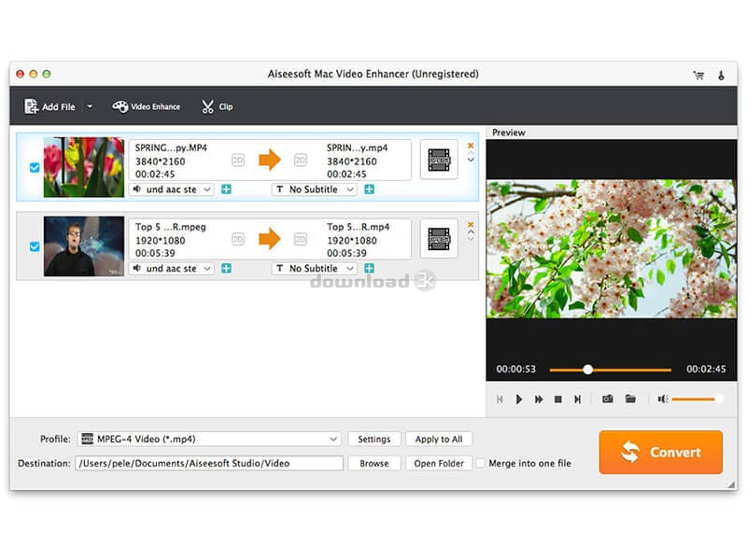This screenshot has width=747, height=560.
Task: Open output format icon for Top 5 video
Action: click(x=439, y=239)
